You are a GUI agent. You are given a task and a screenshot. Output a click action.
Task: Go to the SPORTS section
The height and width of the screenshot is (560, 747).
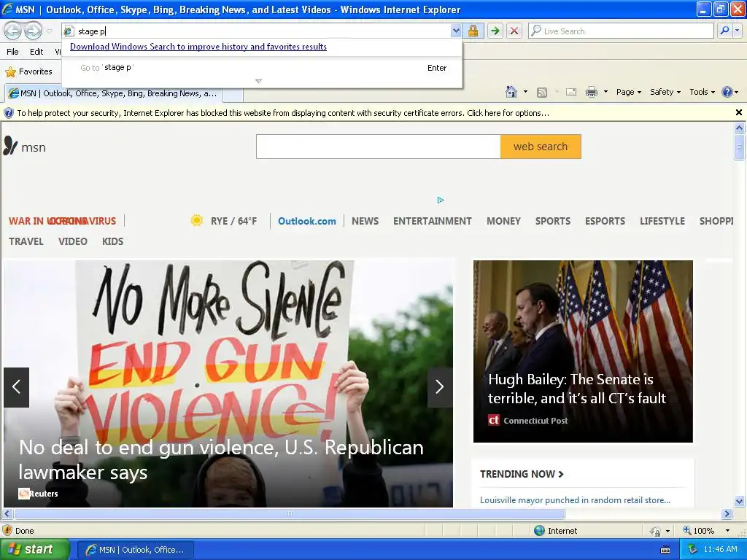coord(553,221)
